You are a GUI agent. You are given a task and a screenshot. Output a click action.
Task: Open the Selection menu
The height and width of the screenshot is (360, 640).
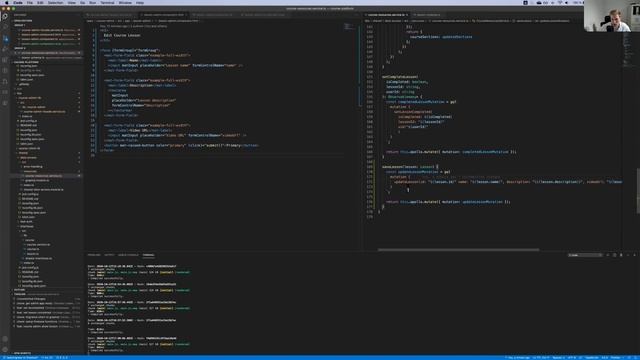click(56, 2)
